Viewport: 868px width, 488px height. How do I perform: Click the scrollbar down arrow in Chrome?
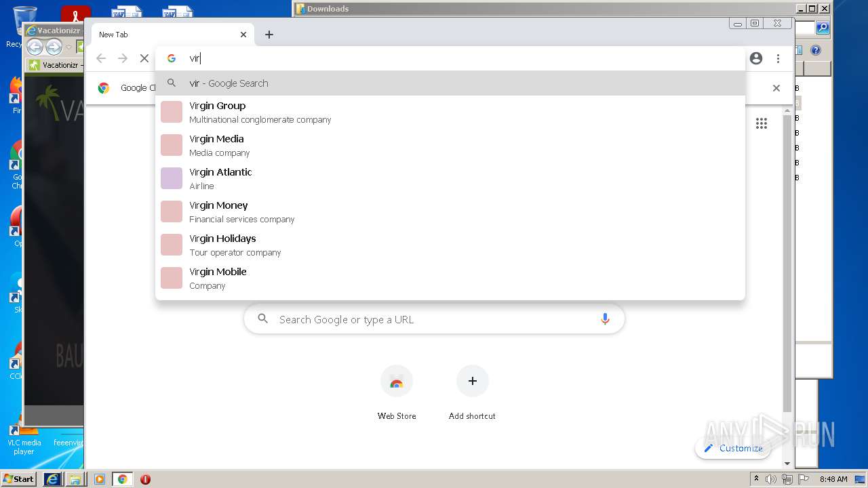point(787,464)
